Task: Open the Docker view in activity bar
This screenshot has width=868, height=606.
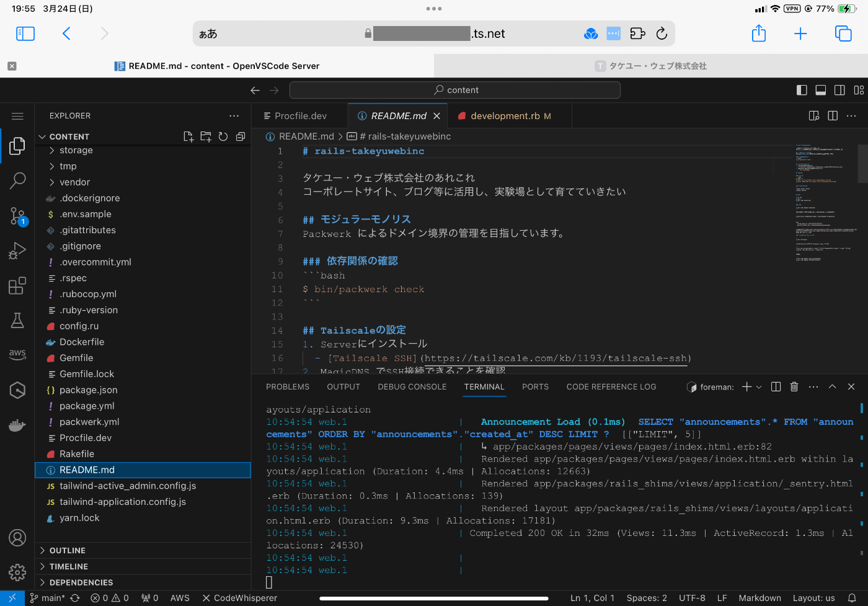Action: tap(17, 426)
